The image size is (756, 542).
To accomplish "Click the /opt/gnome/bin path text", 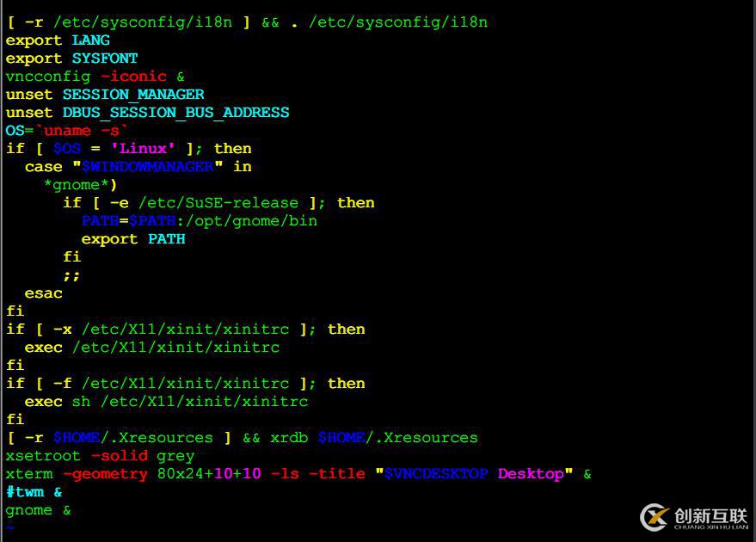I will click(x=251, y=221).
